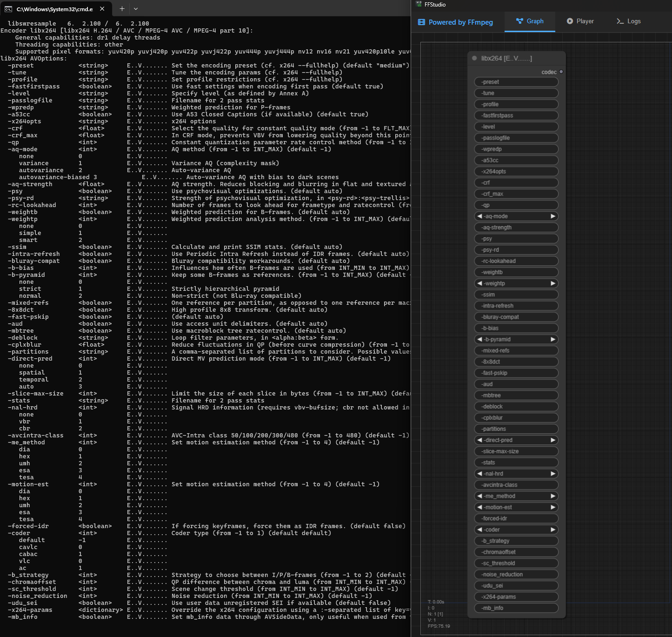This screenshot has width=672, height=637.
Task: Toggle the -ssim option in node
Action: 516,295
